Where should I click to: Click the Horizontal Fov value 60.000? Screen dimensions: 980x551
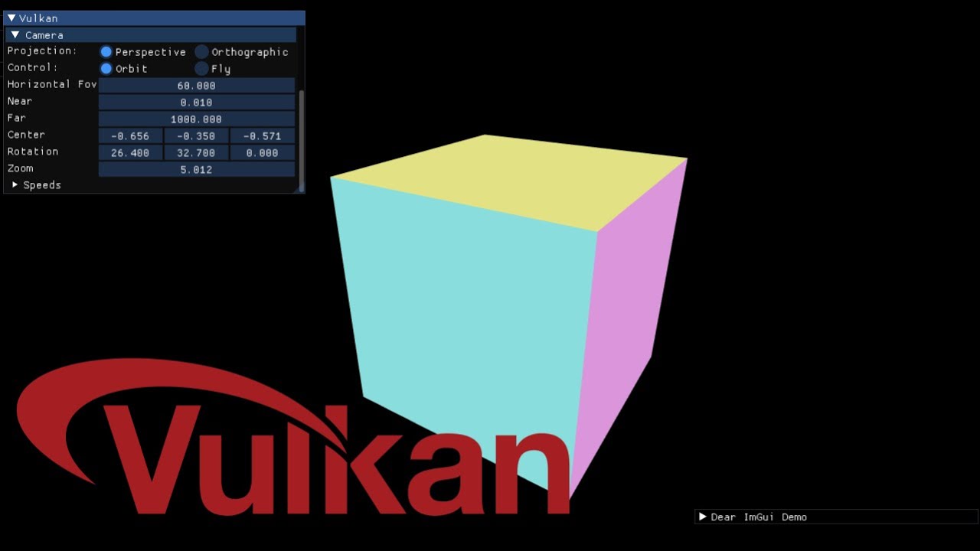197,86
